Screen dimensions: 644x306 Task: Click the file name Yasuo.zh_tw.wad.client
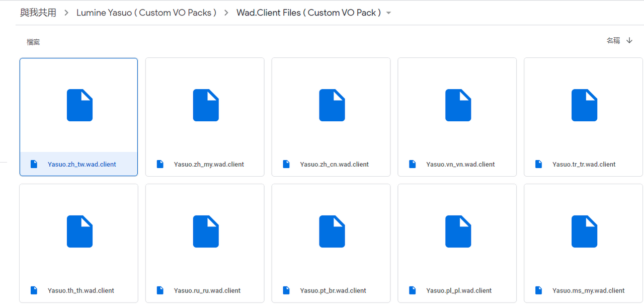[82, 165]
